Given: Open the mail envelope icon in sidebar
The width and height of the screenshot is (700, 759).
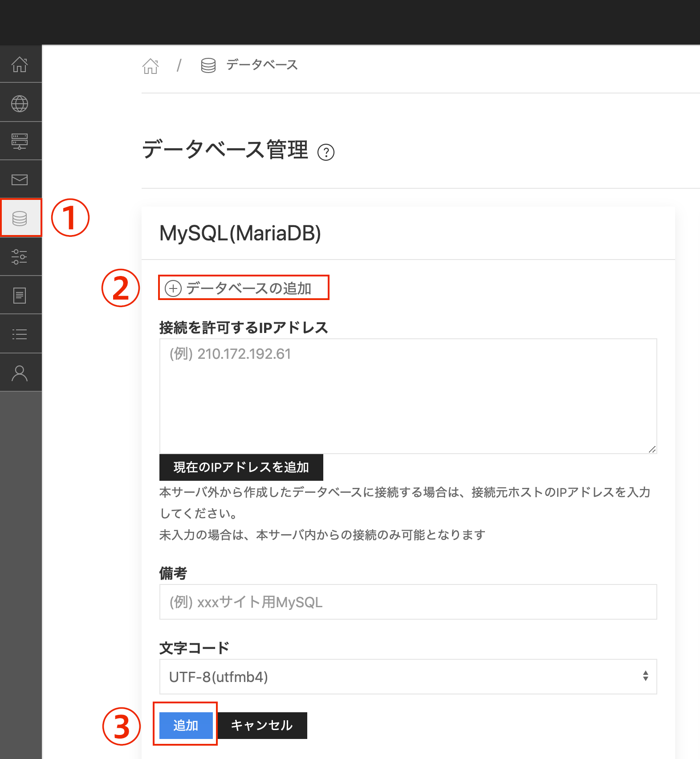Looking at the screenshot, I should pyautogui.click(x=20, y=180).
